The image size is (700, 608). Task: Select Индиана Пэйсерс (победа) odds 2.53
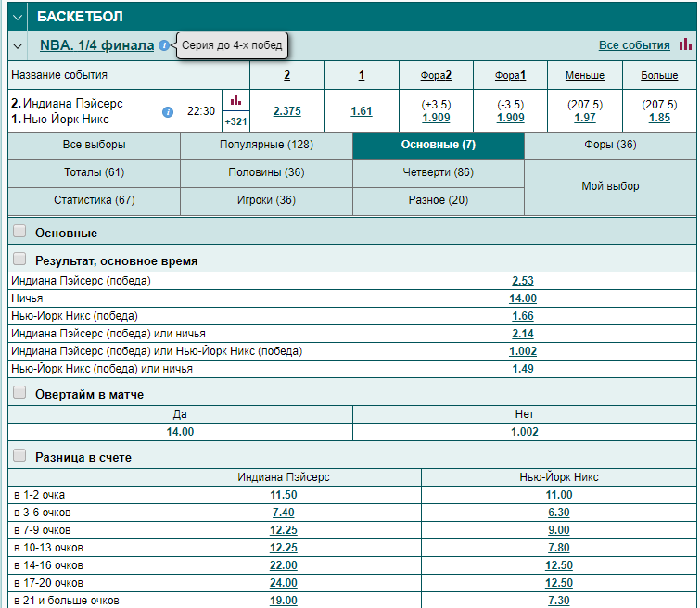click(x=523, y=281)
